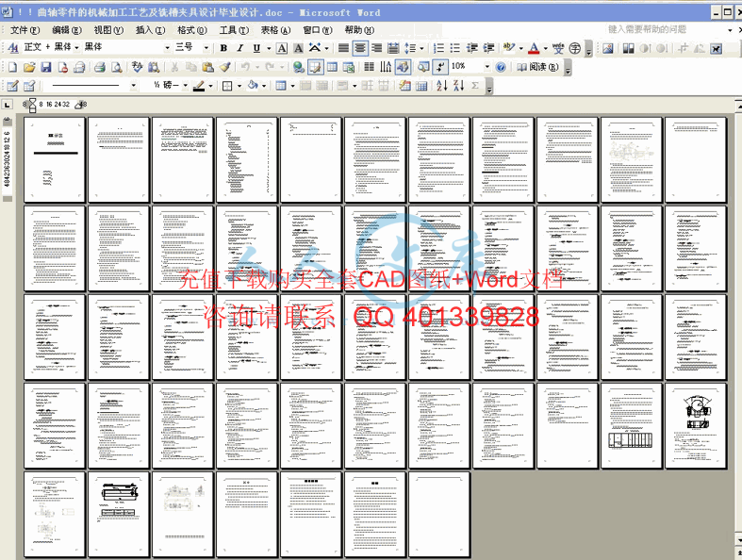Click the AutoSum sigma icon
Screen dimensions: 742x560
474,86
